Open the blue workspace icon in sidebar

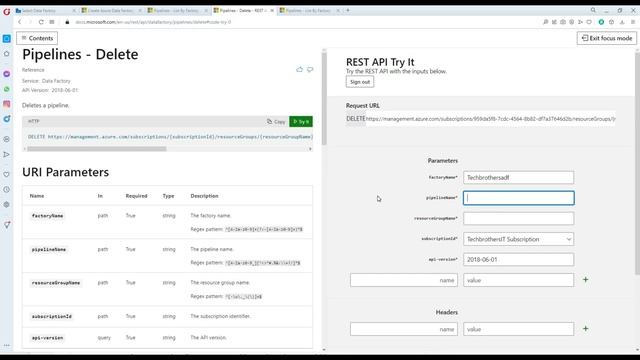click(x=7, y=39)
